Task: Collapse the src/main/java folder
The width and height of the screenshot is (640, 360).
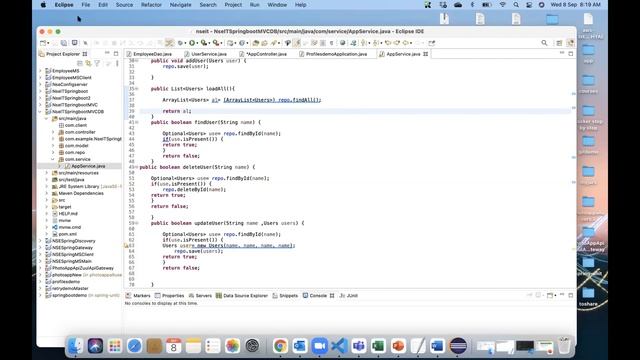Action: click(x=47, y=118)
